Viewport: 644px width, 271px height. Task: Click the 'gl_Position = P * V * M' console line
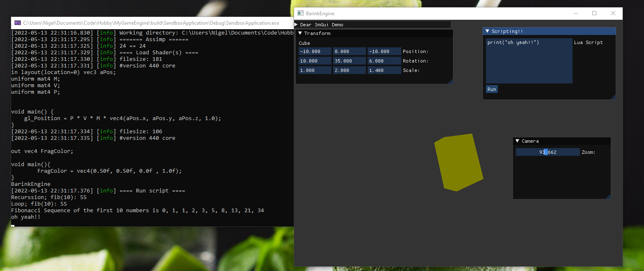pos(123,118)
